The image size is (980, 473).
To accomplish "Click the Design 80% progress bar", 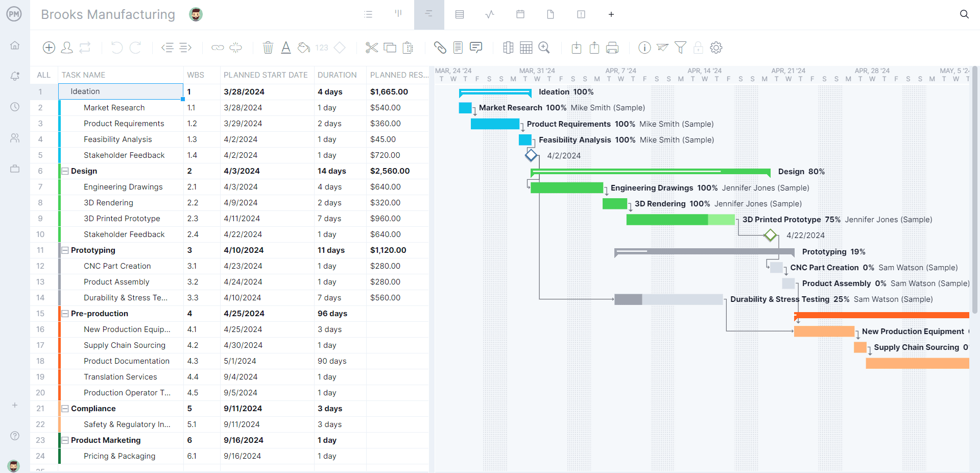I will coord(649,173).
